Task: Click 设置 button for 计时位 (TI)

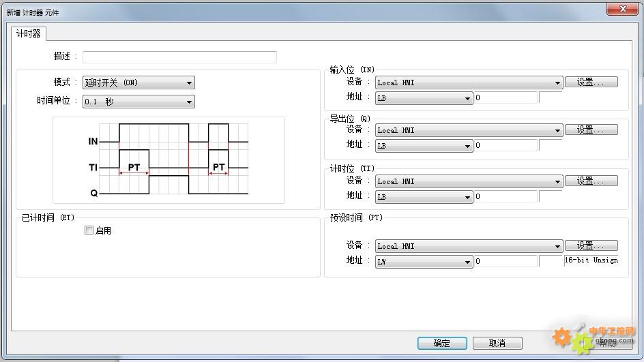Action: tap(591, 181)
